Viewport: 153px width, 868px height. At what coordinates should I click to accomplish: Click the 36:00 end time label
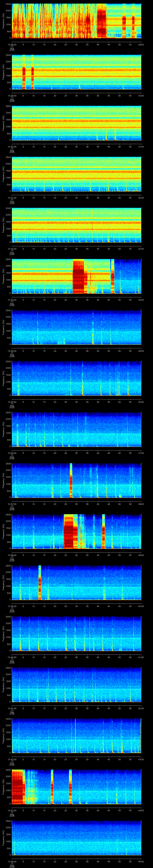pos(141,402)
